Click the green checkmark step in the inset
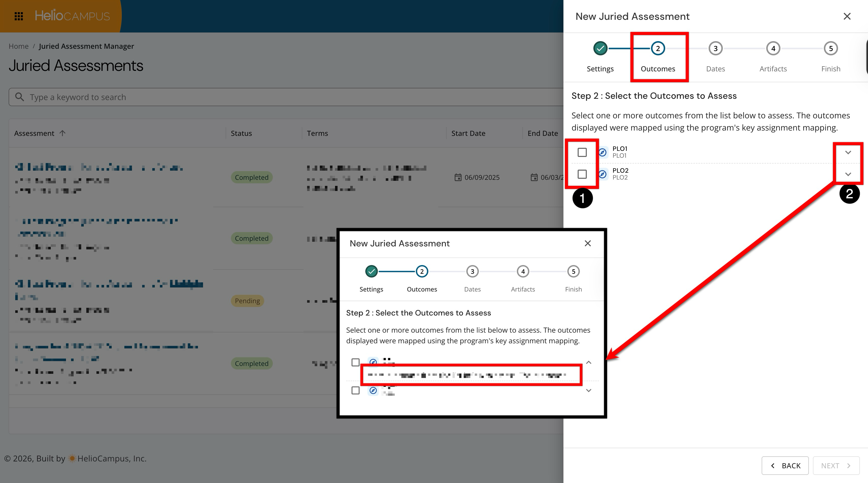Image resolution: width=868 pixels, height=483 pixels. pyautogui.click(x=371, y=271)
